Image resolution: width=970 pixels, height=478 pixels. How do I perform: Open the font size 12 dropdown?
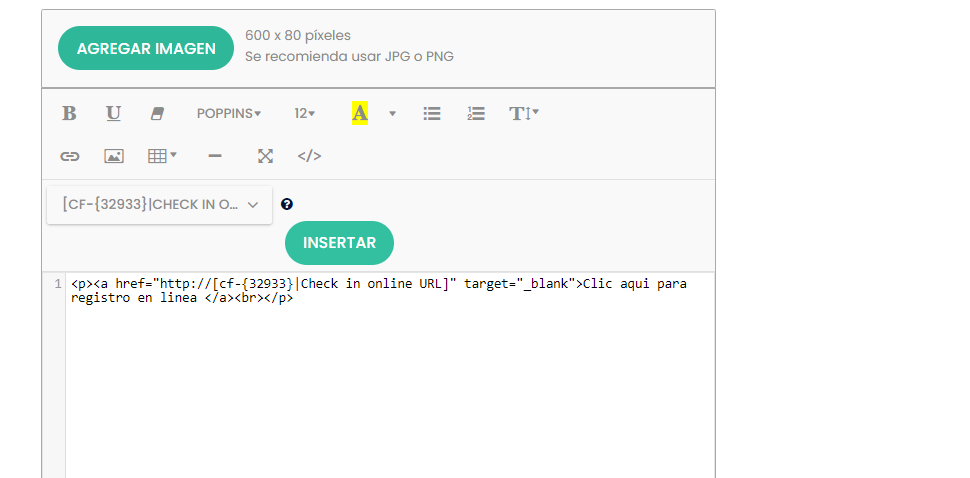(305, 114)
